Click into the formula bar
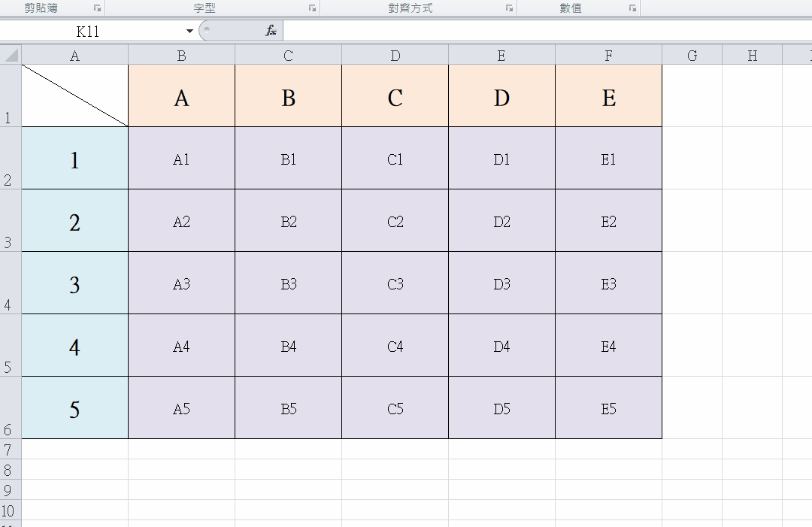Image resolution: width=812 pixels, height=527 pixels. tap(526, 31)
